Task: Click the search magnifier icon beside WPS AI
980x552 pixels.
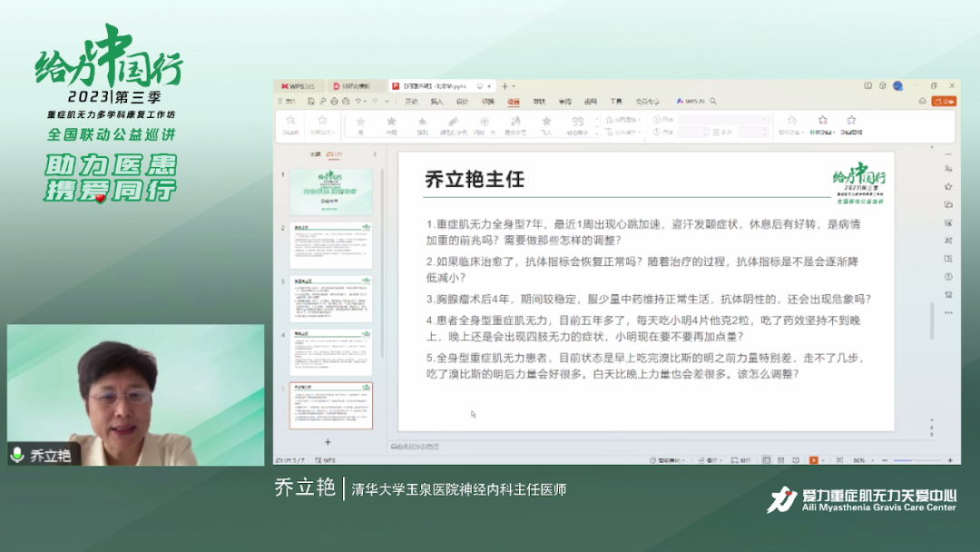Action: tap(714, 100)
